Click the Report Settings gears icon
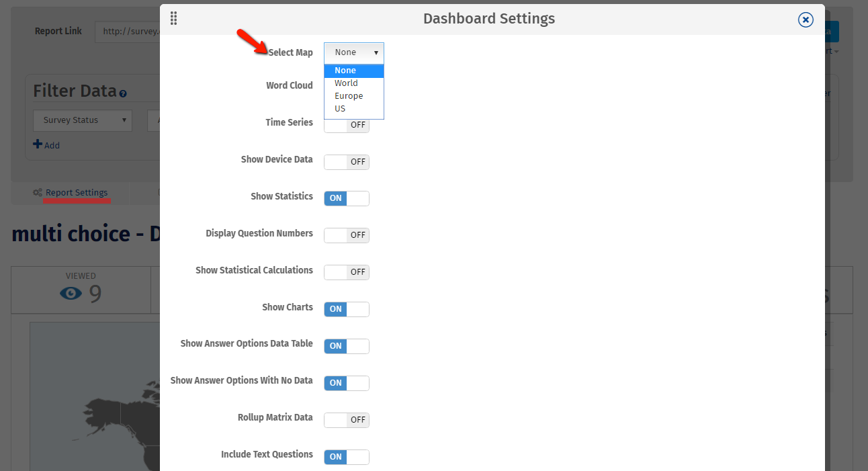Viewport: 868px width, 471px height. (38, 193)
